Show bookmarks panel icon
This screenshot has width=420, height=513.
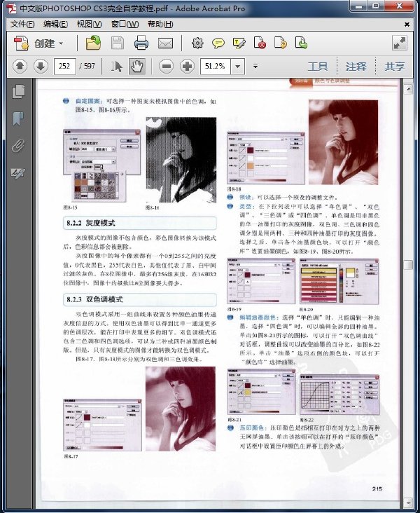click(19, 118)
